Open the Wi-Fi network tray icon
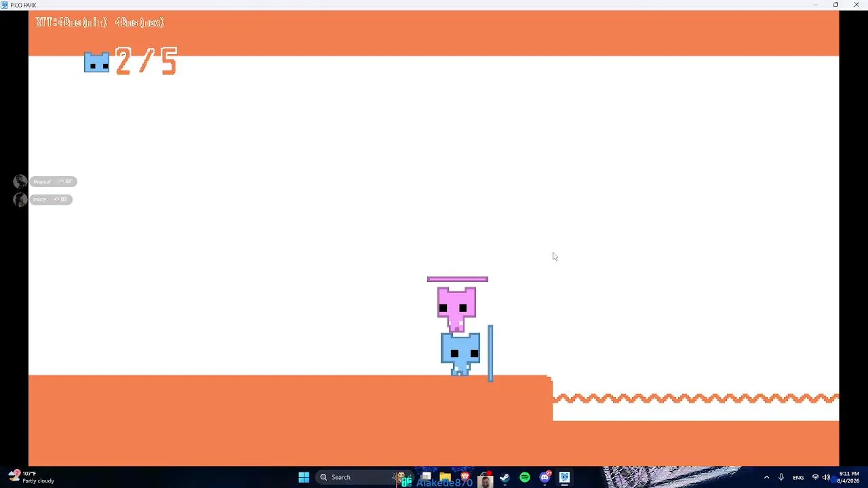 point(815,477)
